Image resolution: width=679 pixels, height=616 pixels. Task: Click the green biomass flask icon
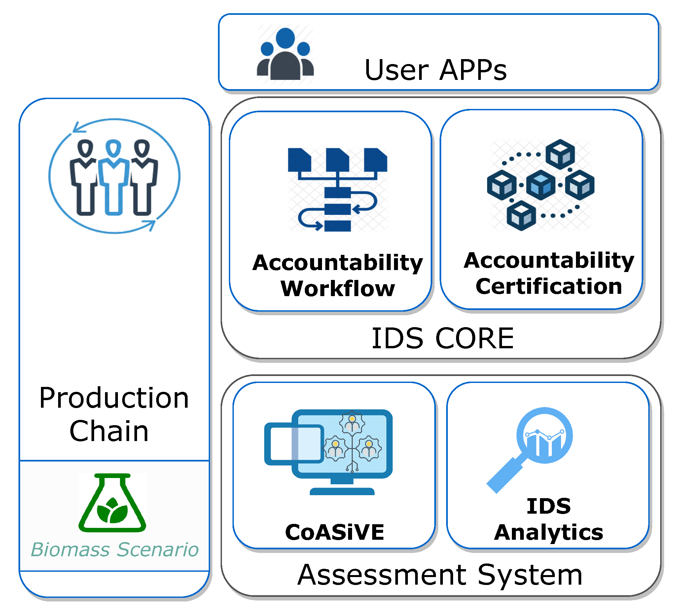[x=112, y=502]
